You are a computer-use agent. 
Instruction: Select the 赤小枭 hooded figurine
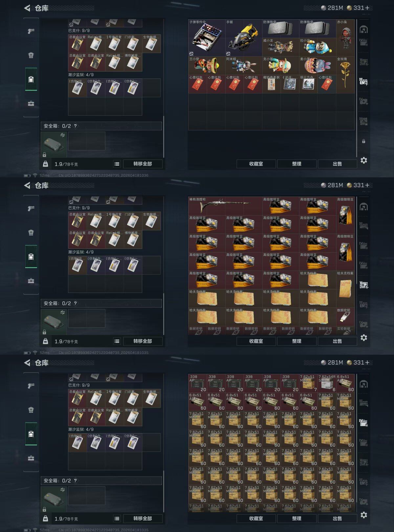pos(345,38)
